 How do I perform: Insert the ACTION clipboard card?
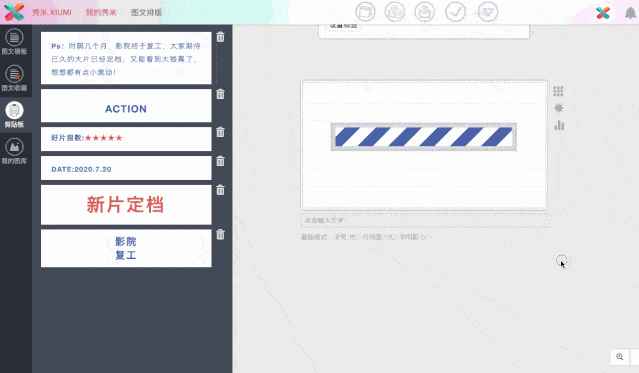pyautogui.click(x=126, y=106)
